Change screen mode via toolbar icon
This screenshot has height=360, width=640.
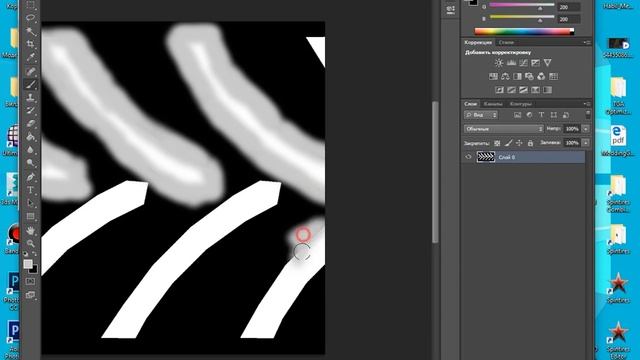tap(31, 295)
